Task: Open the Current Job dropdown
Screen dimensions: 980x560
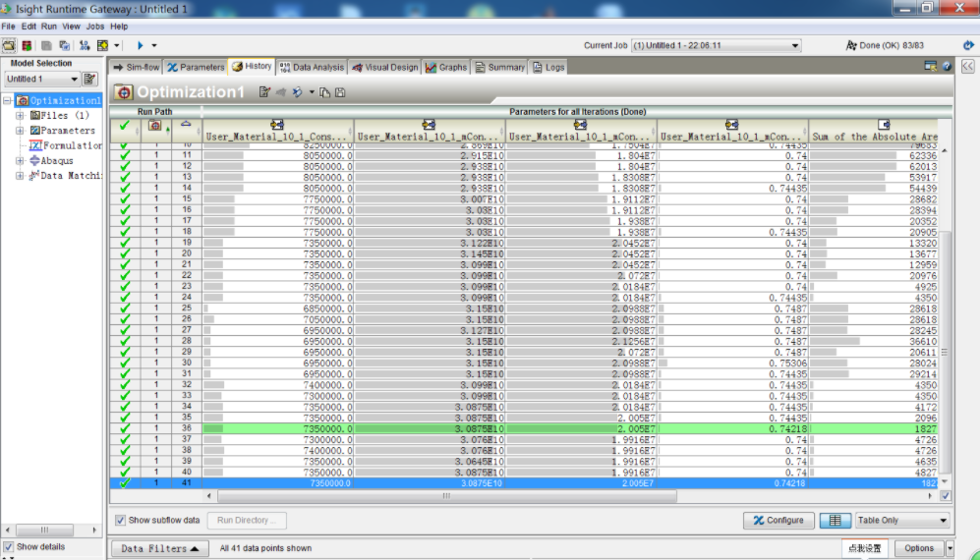Action: coord(717,45)
